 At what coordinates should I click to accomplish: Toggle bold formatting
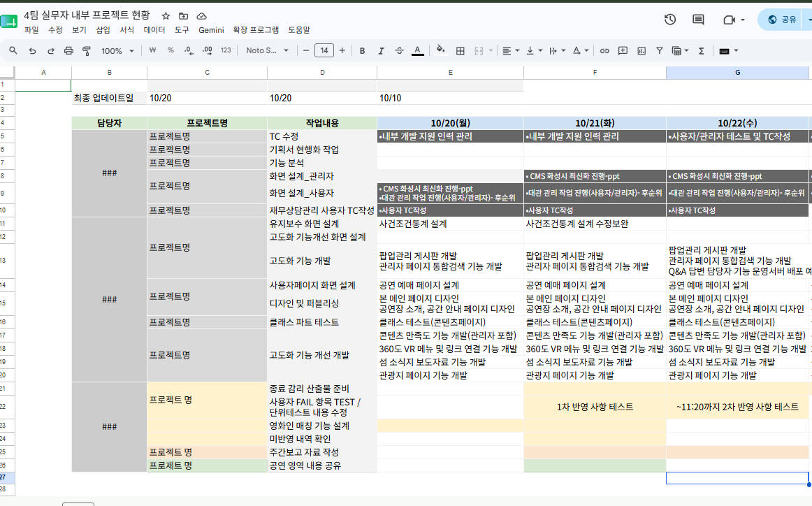tap(362, 51)
